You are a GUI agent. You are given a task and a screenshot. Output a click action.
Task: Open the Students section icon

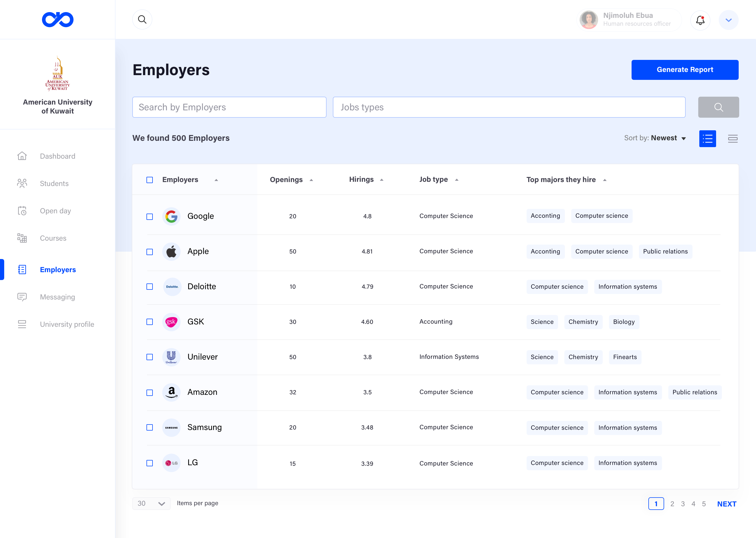coord(22,183)
